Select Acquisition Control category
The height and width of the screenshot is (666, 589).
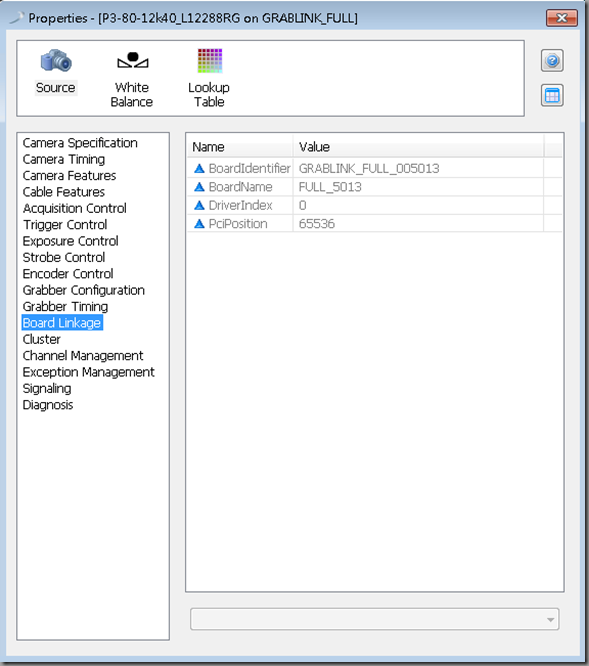75,209
